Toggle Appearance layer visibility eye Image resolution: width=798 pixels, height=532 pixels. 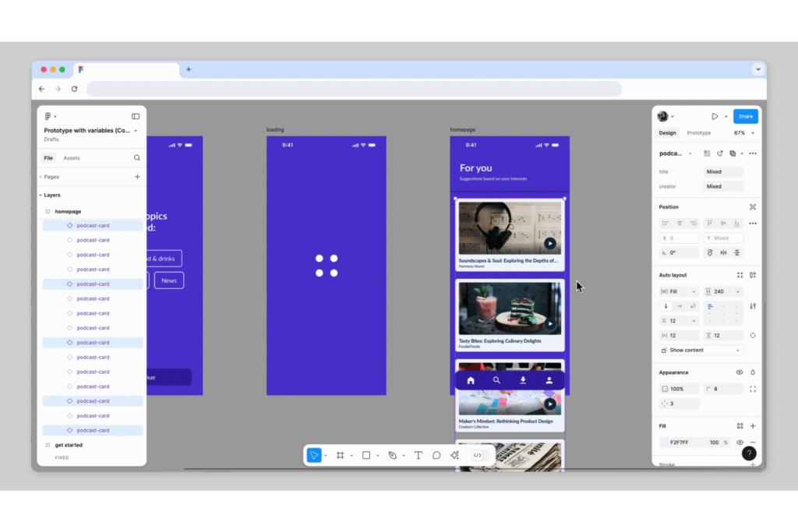click(740, 372)
